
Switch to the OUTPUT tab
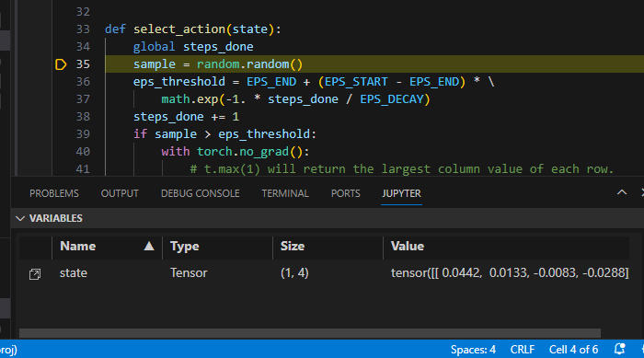pyautogui.click(x=120, y=193)
